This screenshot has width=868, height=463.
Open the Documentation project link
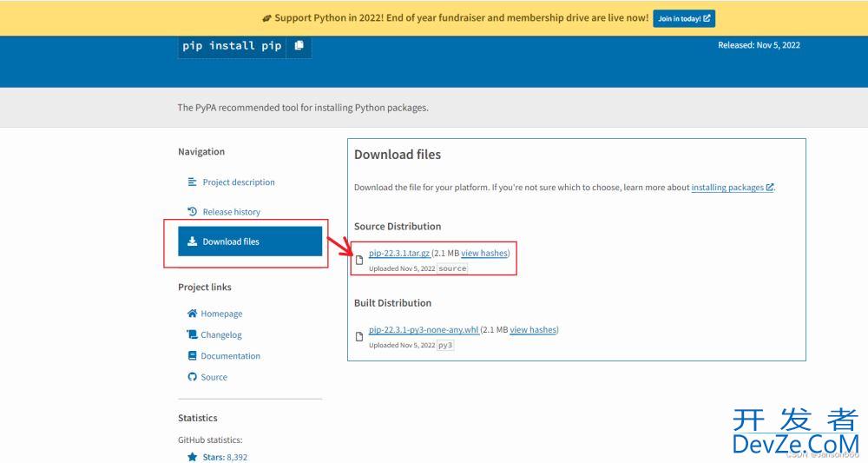coord(230,355)
